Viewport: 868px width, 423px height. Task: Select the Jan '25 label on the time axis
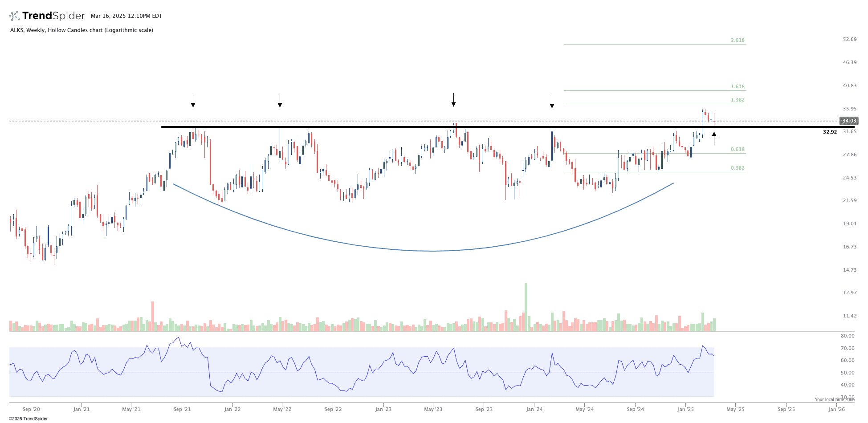[685, 409]
